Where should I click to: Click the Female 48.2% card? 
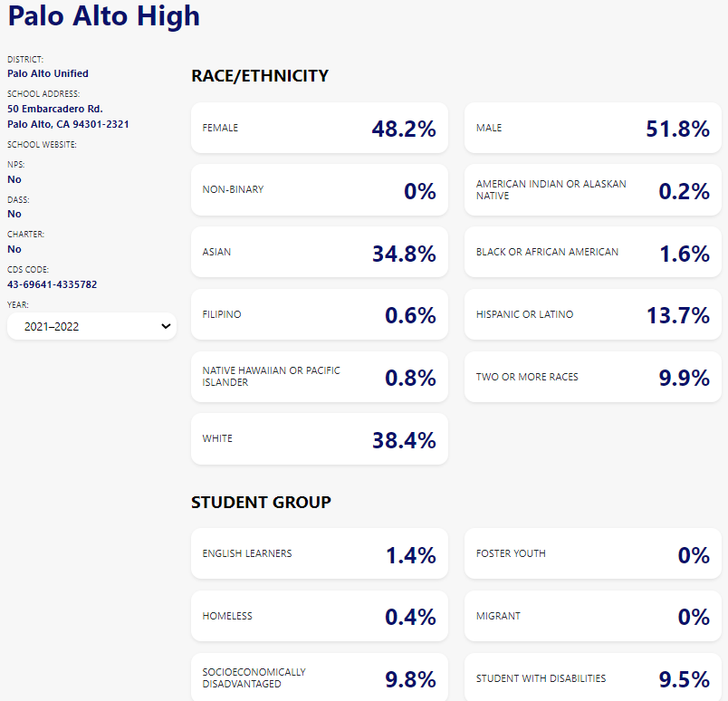click(x=319, y=129)
